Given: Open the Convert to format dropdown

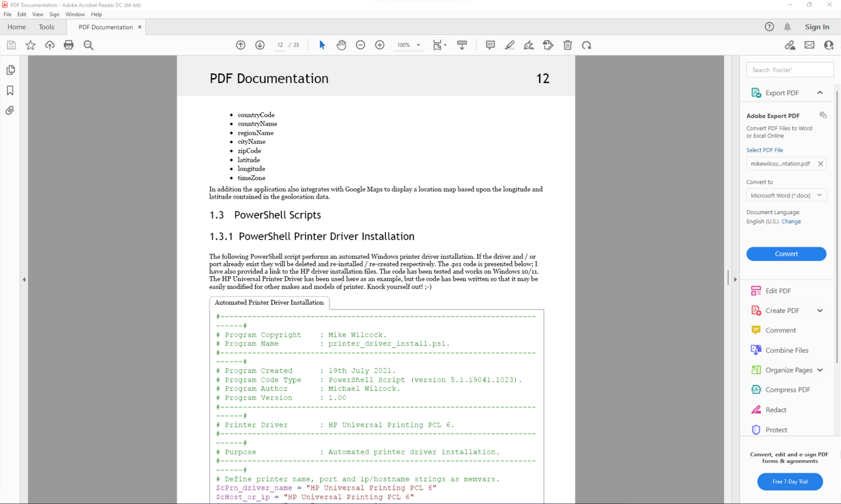Looking at the screenshot, I should click(786, 195).
